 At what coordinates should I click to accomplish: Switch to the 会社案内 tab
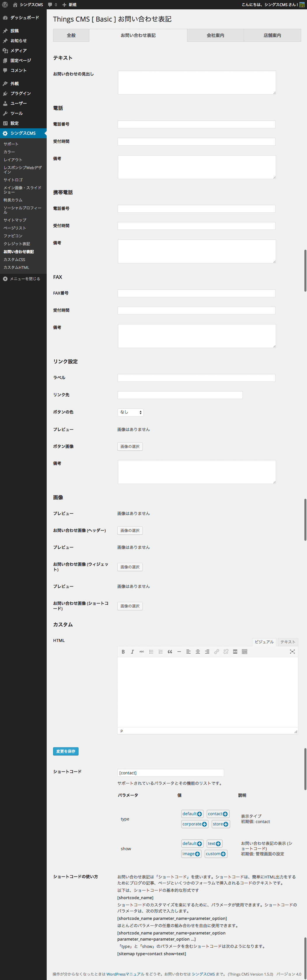pos(215,35)
